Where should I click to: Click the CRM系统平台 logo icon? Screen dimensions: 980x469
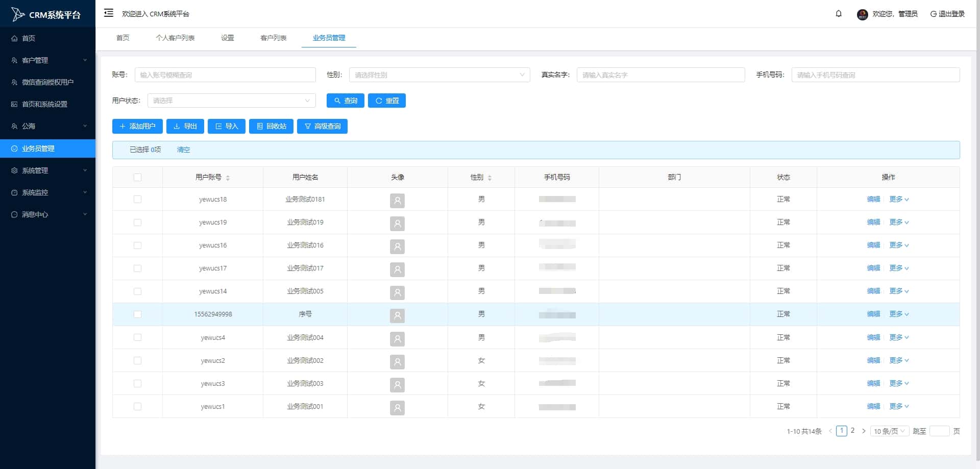click(17, 14)
